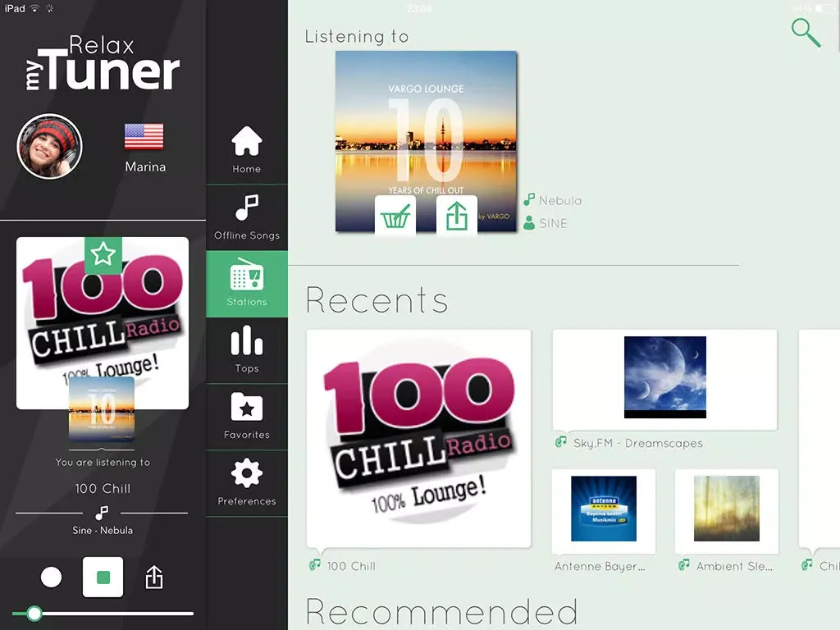Viewport: 840px width, 630px height.
Task: Click the SINE artist name
Action: [x=553, y=223]
